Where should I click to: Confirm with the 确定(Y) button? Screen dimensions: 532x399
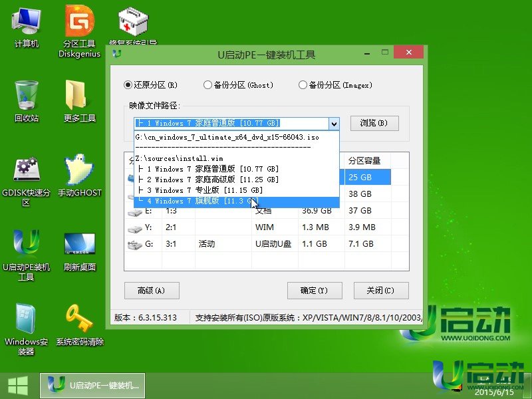[315, 291]
